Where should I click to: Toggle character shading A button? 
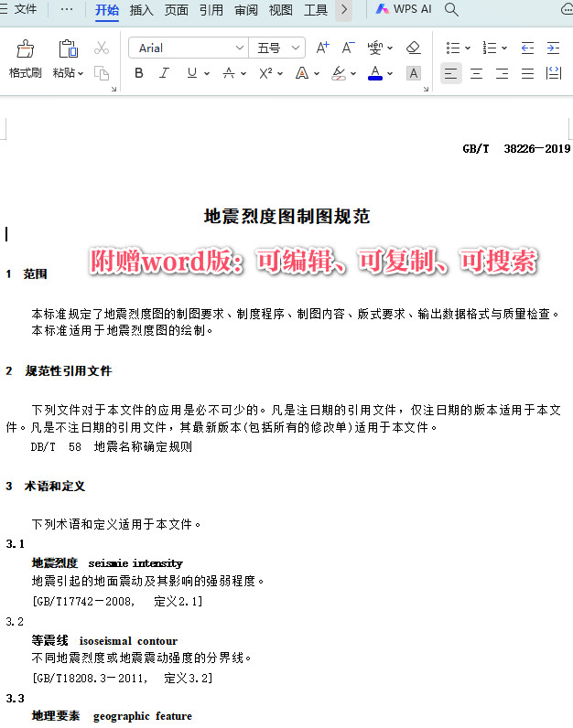point(413,73)
